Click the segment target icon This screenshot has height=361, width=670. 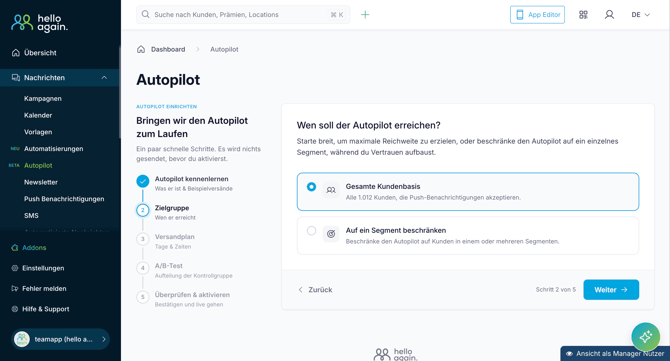[331, 234]
